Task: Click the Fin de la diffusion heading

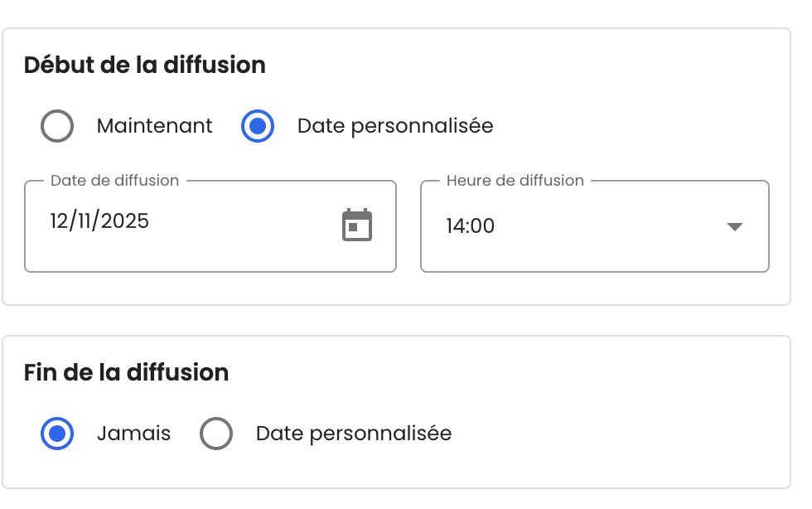Action: [126, 372]
